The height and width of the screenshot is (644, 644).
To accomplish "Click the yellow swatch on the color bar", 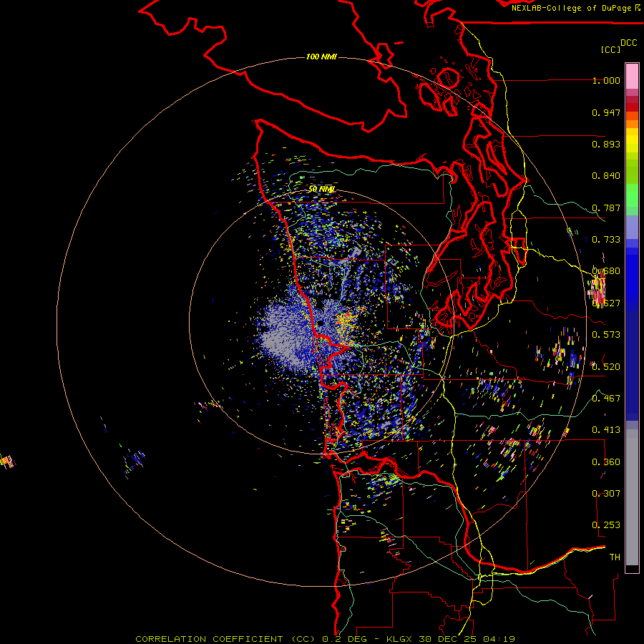I will coord(632,140).
